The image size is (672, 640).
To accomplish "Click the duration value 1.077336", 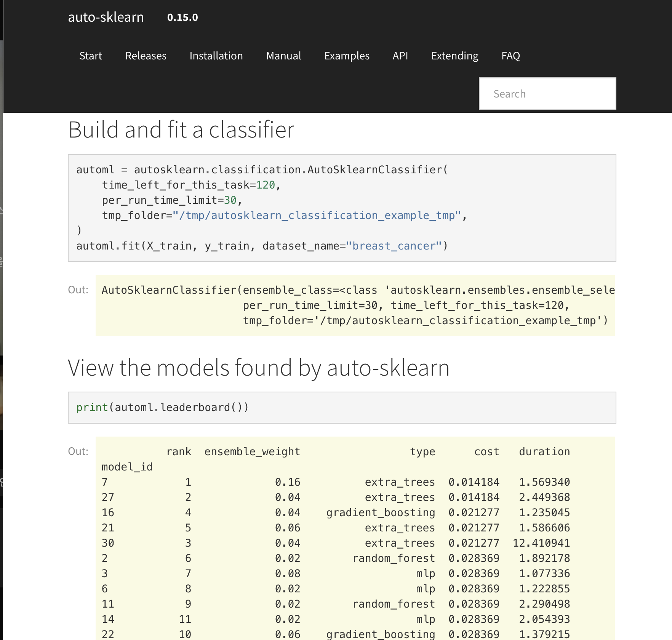I will tap(544, 573).
